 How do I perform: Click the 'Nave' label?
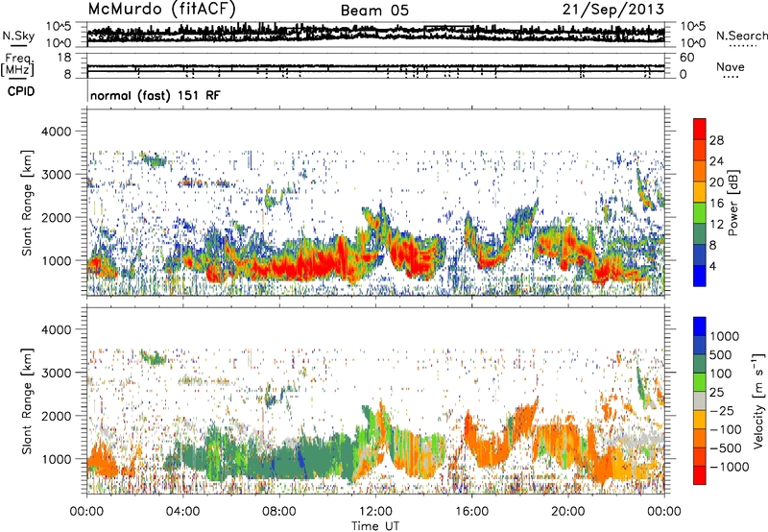(731, 67)
